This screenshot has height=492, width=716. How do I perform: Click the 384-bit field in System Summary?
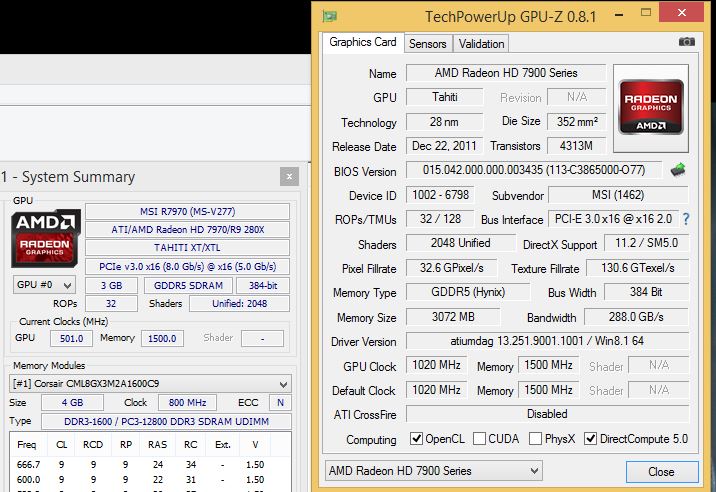point(263,286)
